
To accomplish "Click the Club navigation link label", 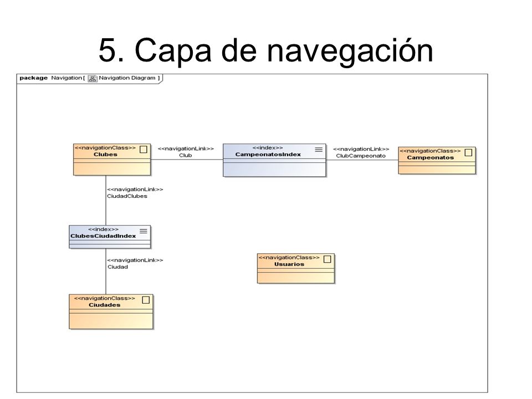I will click(186, 155).
